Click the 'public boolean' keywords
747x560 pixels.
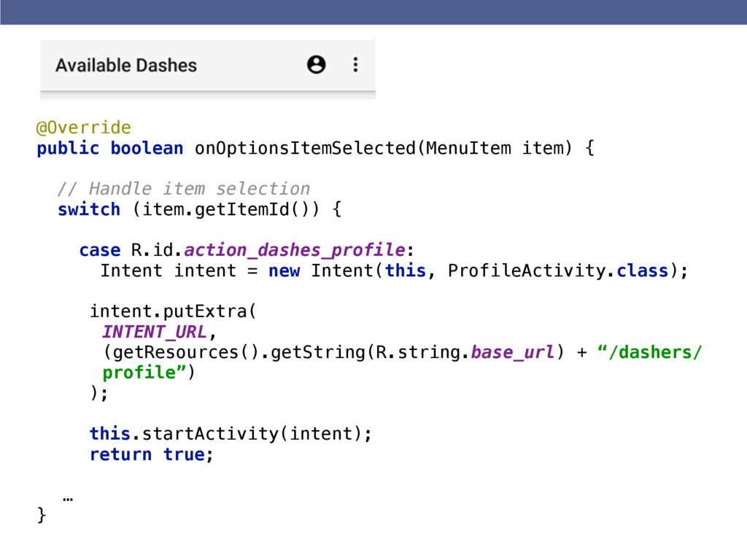110,148
